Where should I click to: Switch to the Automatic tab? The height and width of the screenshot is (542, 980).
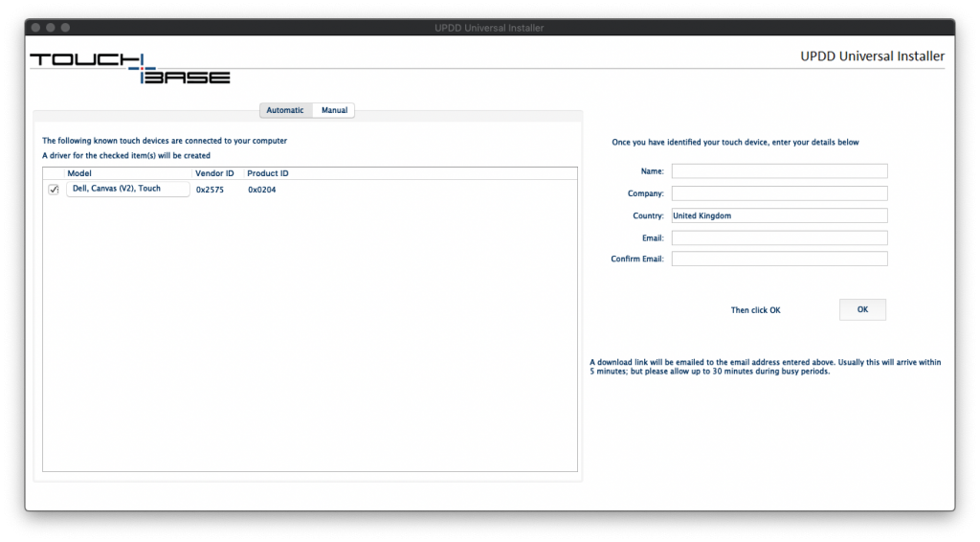tap(285, 110)
